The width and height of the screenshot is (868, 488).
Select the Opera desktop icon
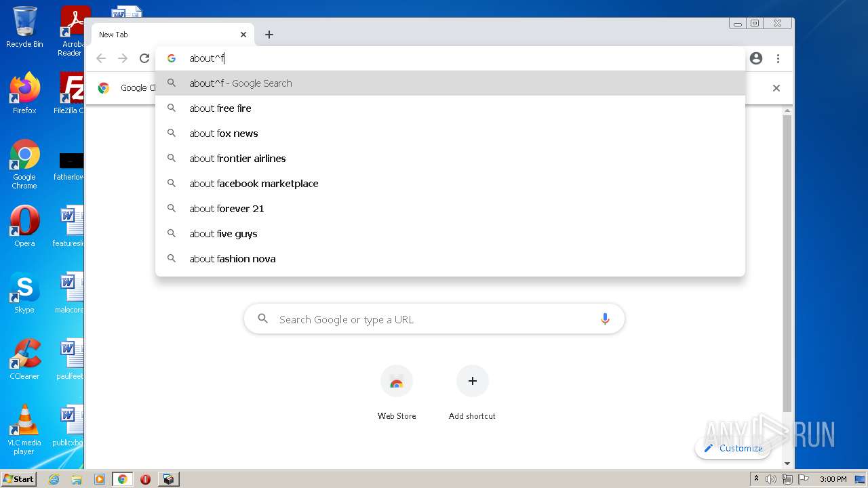pyautogui.click(x=24, y=226)
